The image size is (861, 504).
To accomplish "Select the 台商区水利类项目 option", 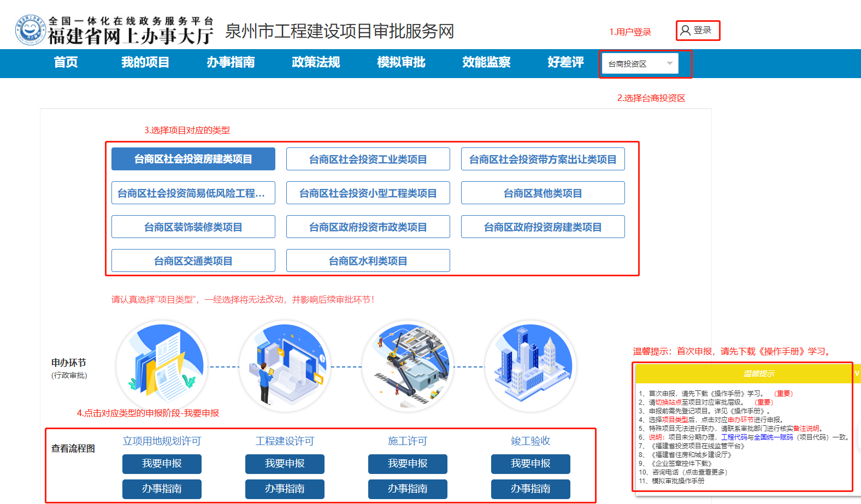I will 368,261.
